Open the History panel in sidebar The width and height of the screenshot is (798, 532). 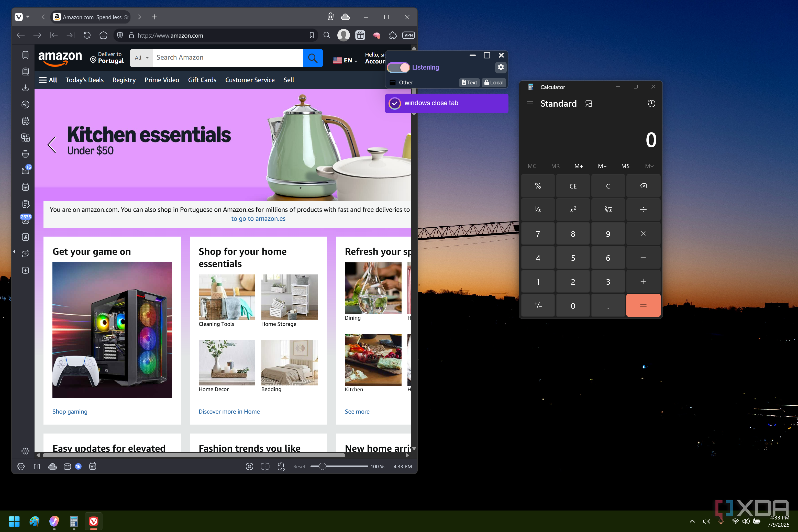pyautogui.click(x=25, y=105)
